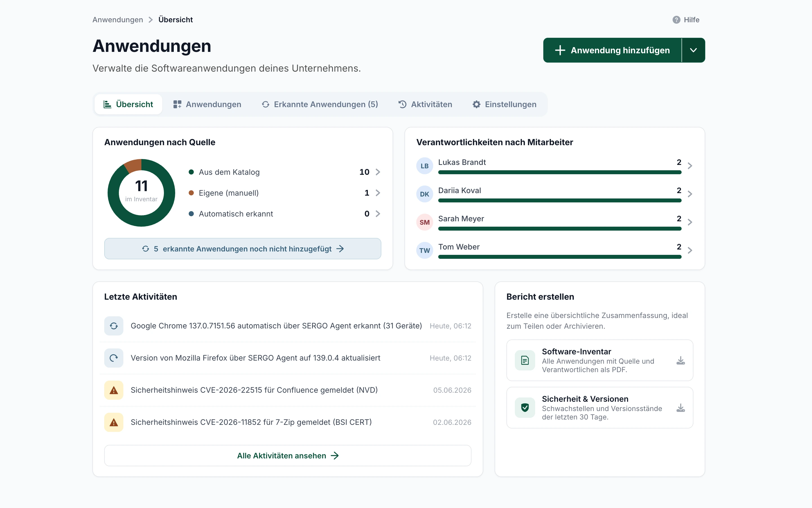Click the SM avatar for Sarah Meyer
The height and width of the screenshot is (508, 812).
(424, 222)
